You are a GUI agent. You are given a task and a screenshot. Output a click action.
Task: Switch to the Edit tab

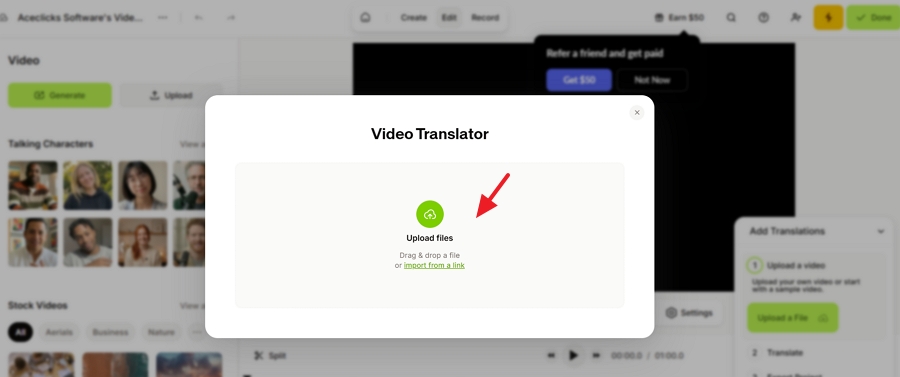pos(449,17)
